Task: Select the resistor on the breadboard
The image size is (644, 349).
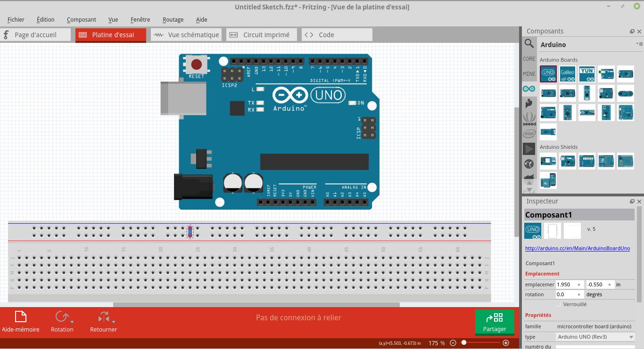Action: click(x=190, y=232)
